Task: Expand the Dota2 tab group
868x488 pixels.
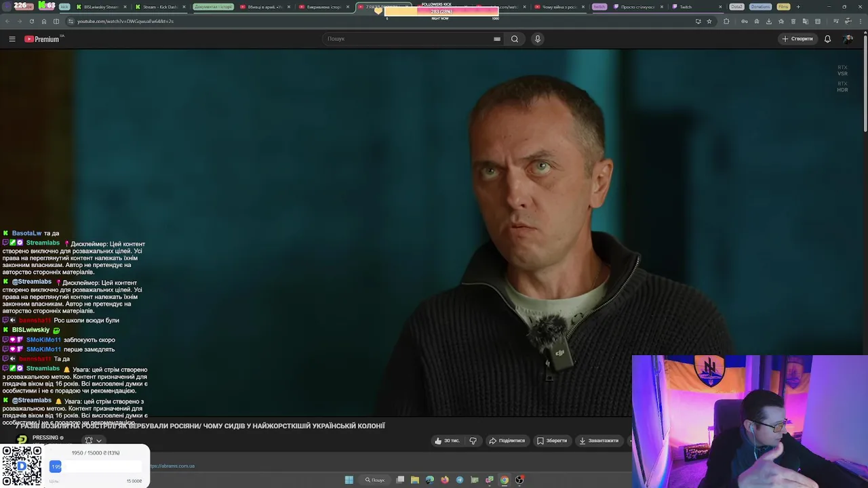Action: point(736,7)
